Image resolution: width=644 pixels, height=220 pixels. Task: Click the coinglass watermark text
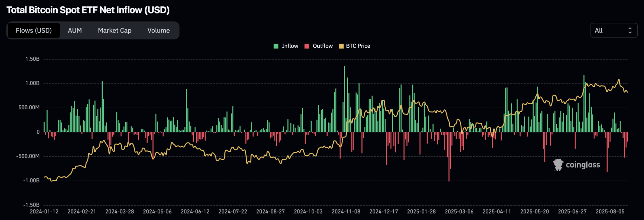coord(583,165)
